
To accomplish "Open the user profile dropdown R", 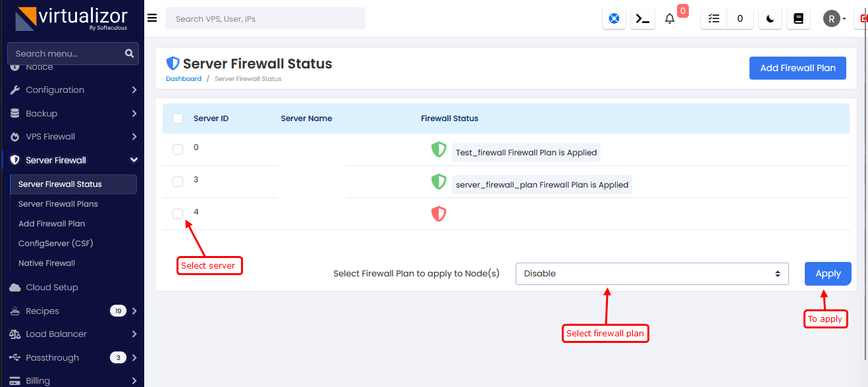I will 834,19.
